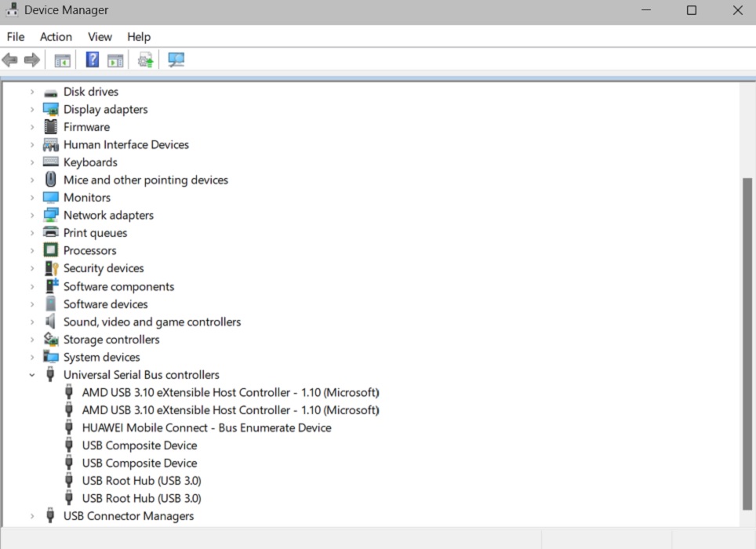Screen dimensions: 756x549
Task: Open the Action menu
Action: 56,37
